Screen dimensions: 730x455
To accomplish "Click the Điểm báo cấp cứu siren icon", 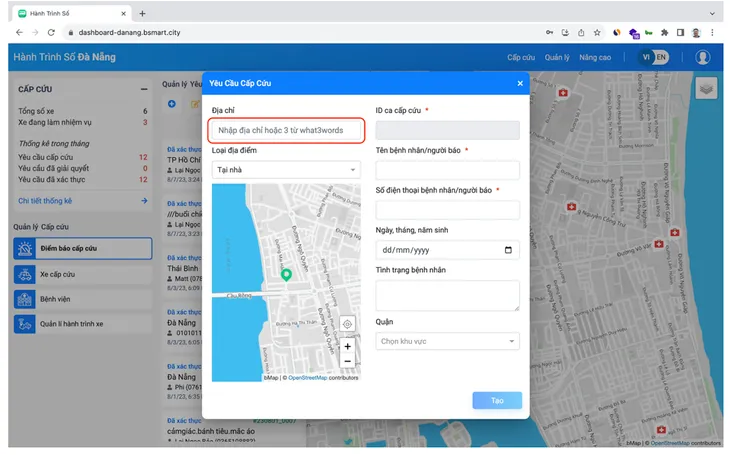I will click(x=25, y=249).
